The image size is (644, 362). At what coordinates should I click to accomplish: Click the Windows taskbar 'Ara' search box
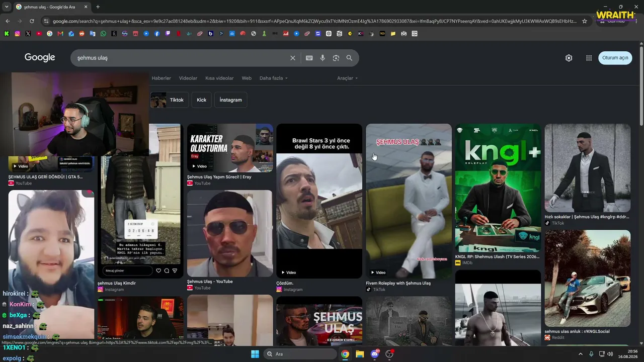coord(300,354)
